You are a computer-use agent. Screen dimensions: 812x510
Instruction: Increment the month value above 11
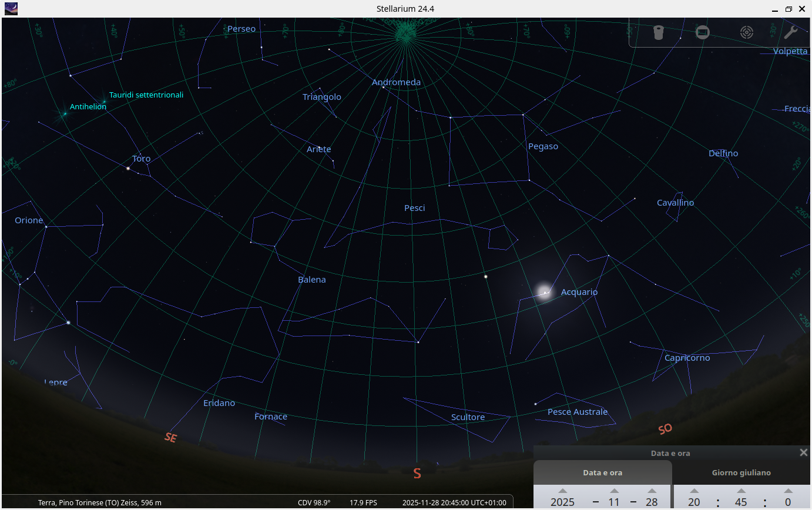pos(614,491)
